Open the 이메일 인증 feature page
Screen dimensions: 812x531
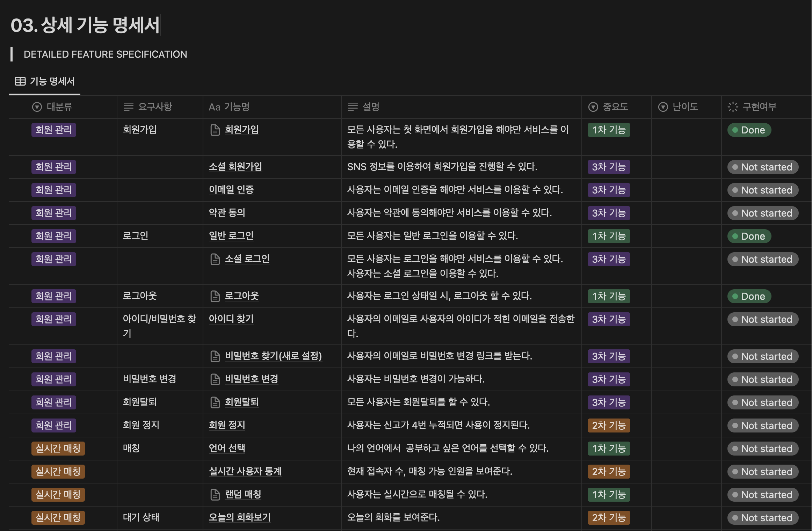coord(231,190)
